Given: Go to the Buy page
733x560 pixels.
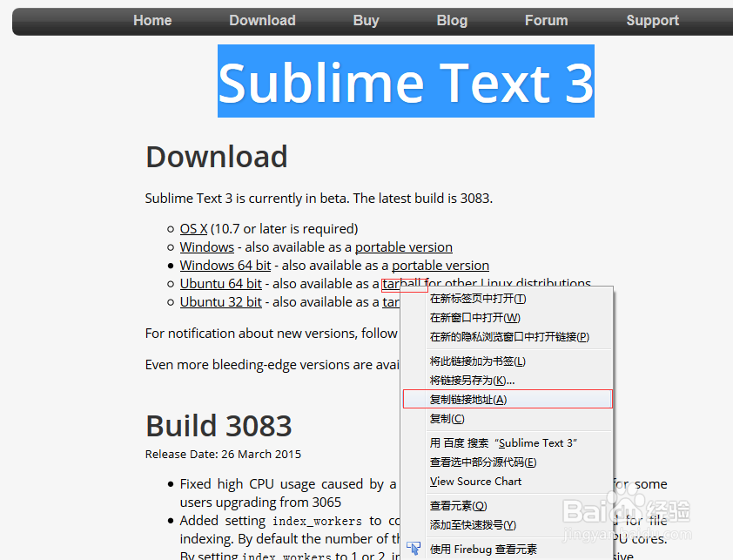Looking at the screenshot, I should (x=366, y=21).
